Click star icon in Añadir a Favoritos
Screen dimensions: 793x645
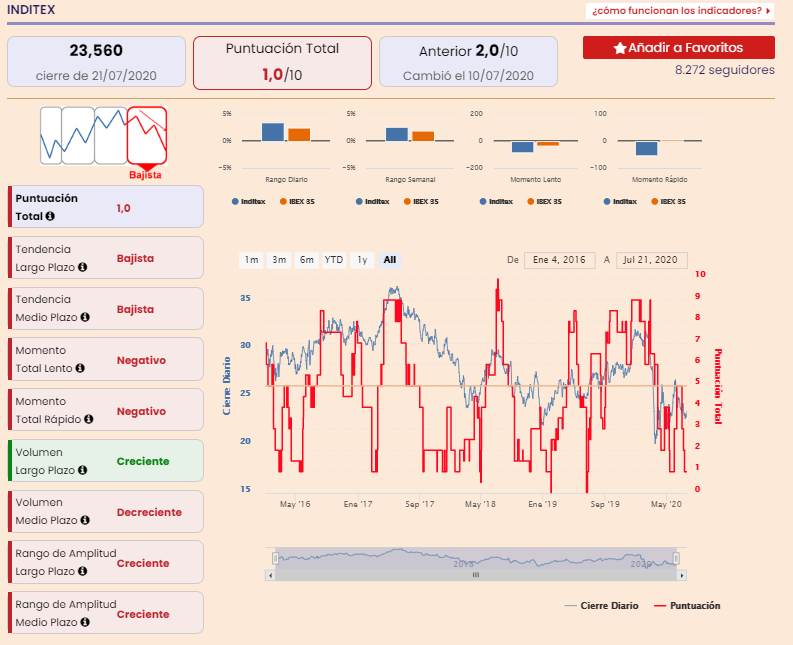tap(620, 48)
